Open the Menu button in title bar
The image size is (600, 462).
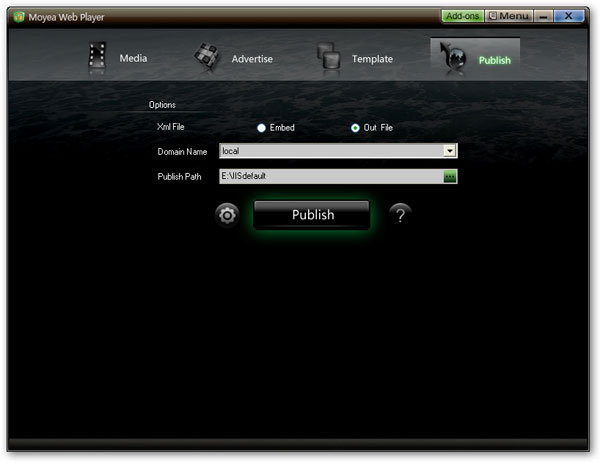tap(509, 16)
